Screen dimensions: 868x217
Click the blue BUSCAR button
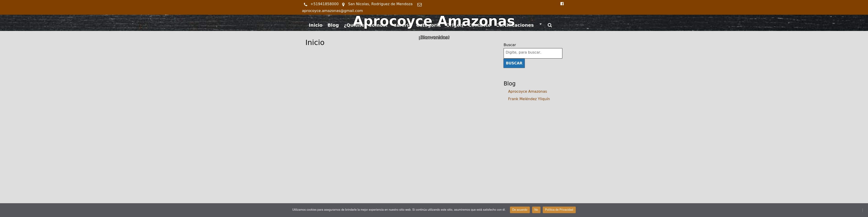(514, 63)
